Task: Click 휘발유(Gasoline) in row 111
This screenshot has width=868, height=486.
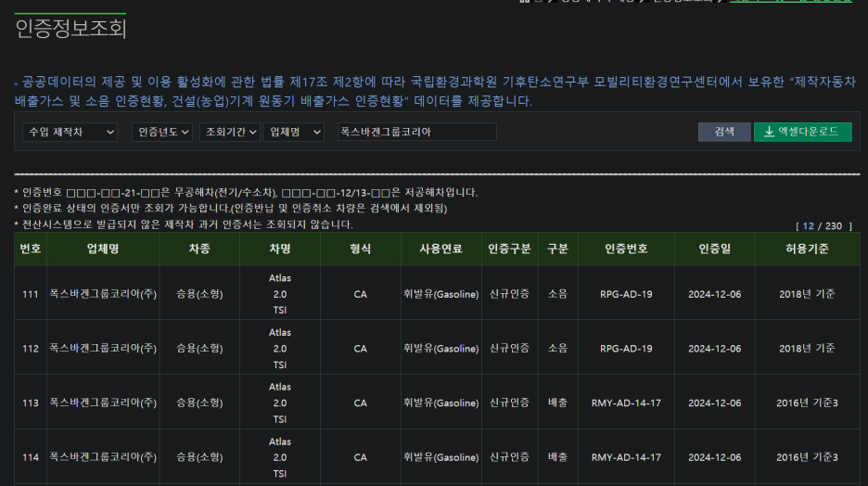Action: coord(440,294)
